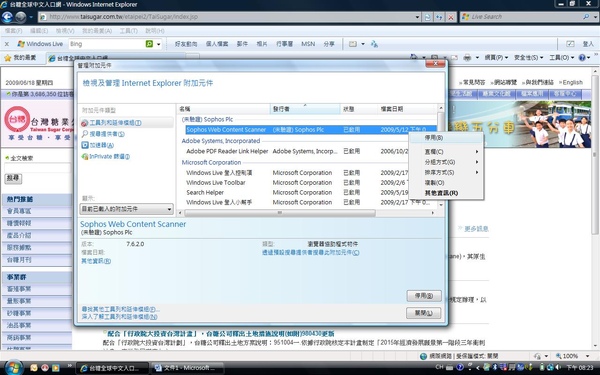Screen dimensions: 600x375
Task: Open the zoom 100% dropdown in status bar
Action: (x=587, y=356)
